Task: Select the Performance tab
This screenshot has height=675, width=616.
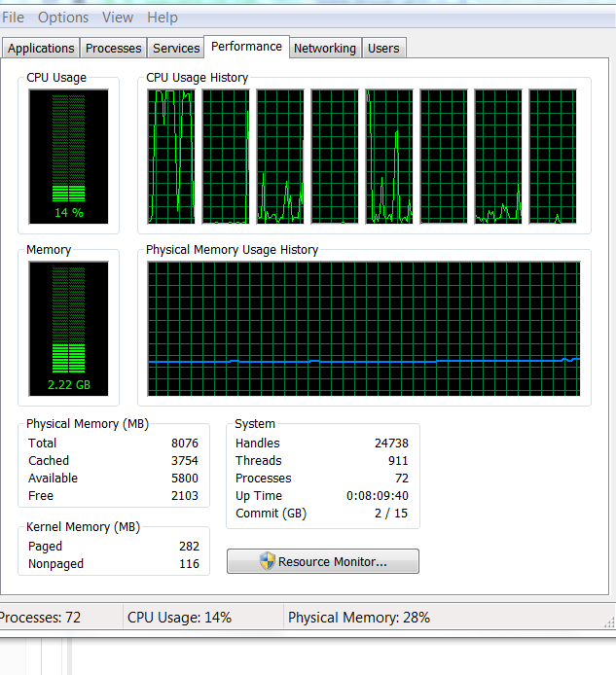Action: coord(246,47)
